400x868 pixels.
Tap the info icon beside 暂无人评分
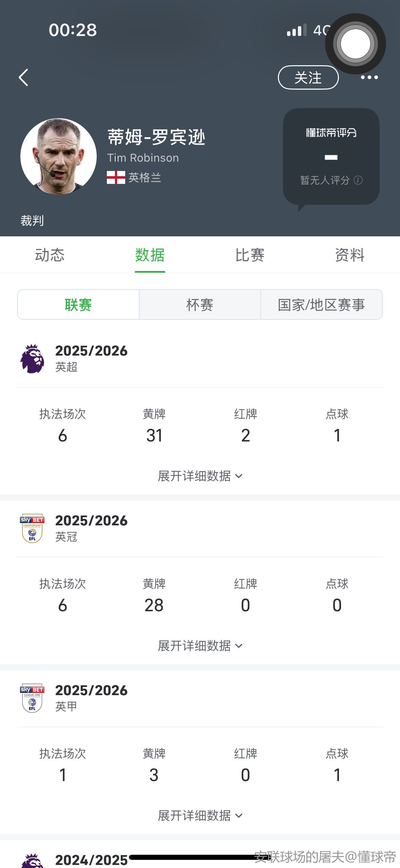point(358,180)
